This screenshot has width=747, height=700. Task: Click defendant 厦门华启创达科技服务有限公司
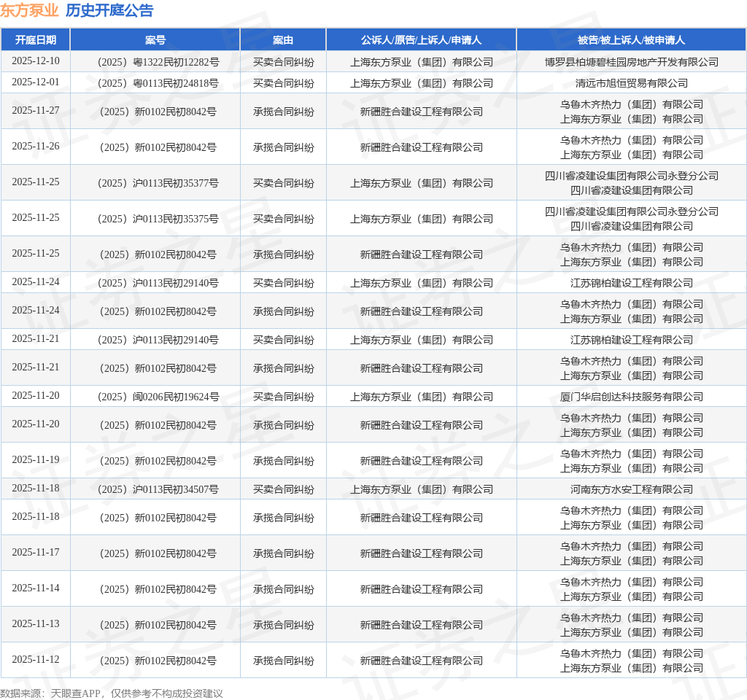(x=632, y=397)
